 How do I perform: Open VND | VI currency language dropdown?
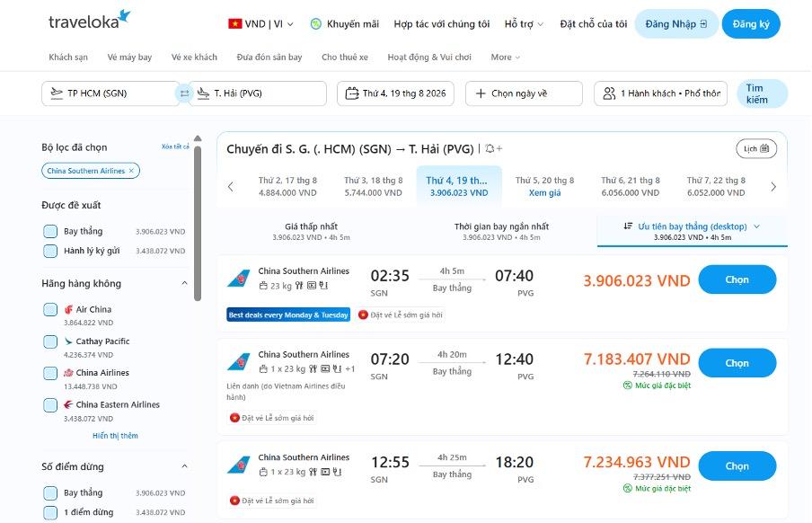point(261,24)
